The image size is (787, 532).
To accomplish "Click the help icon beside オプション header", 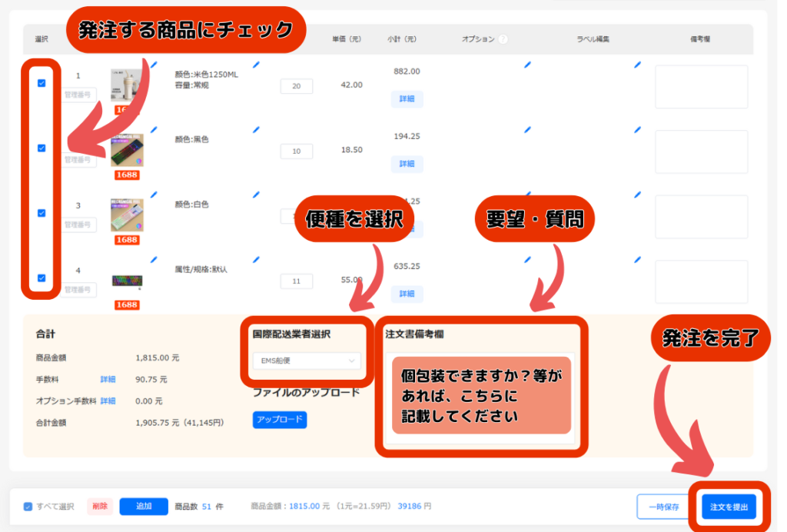I will pos(503,39).
